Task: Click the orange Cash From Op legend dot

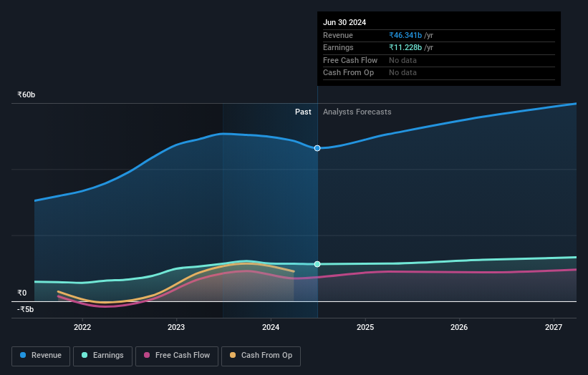Action: pos(233,355)
